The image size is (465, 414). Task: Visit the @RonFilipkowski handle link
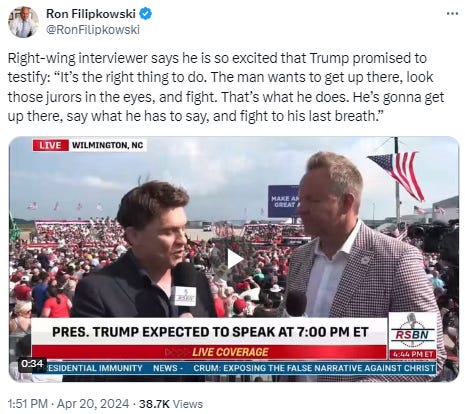pyautogui.click(x=93, y=29)
